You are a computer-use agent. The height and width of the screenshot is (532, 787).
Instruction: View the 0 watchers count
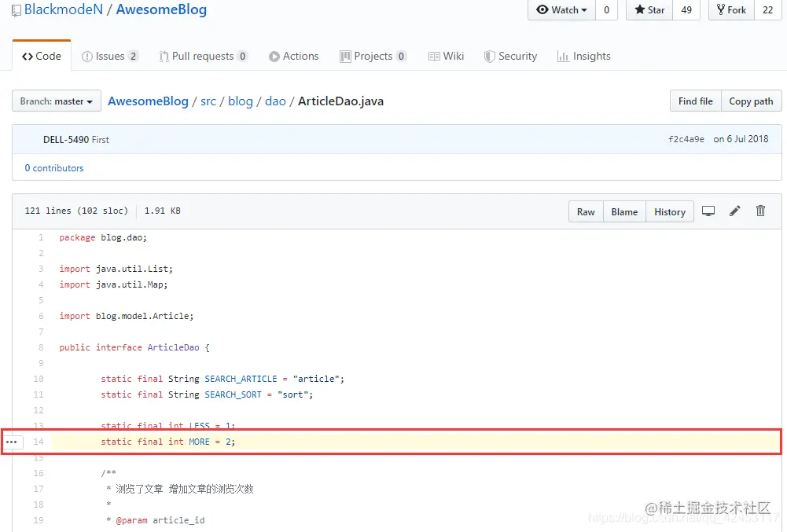click(x=606, y=10)
